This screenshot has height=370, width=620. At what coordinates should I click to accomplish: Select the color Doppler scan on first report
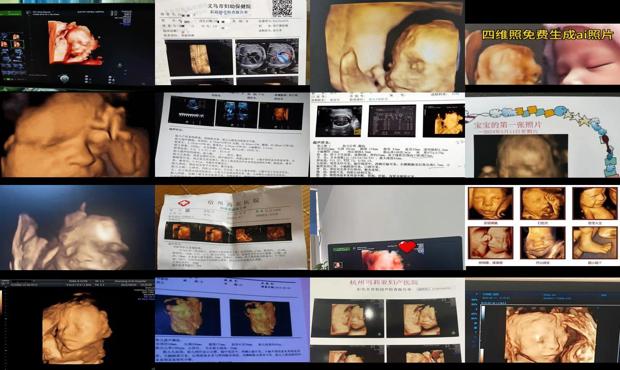pos(267,57)
